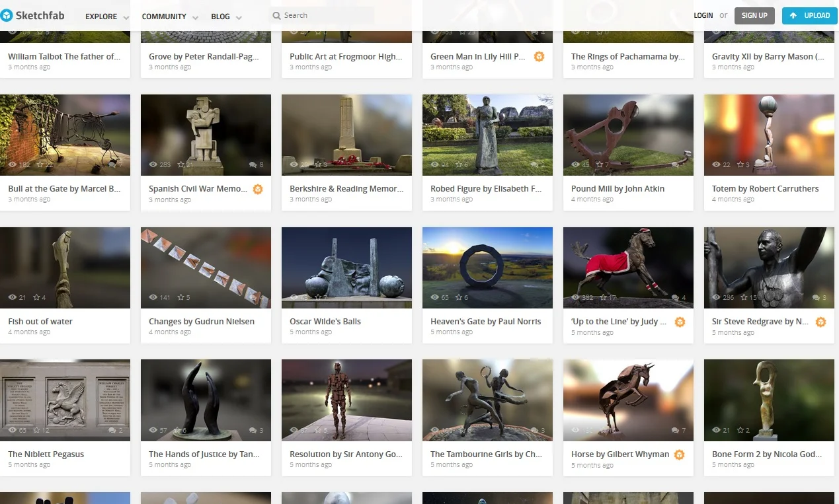
Task: Click the search magnifier icon
Action: [277, 15]
